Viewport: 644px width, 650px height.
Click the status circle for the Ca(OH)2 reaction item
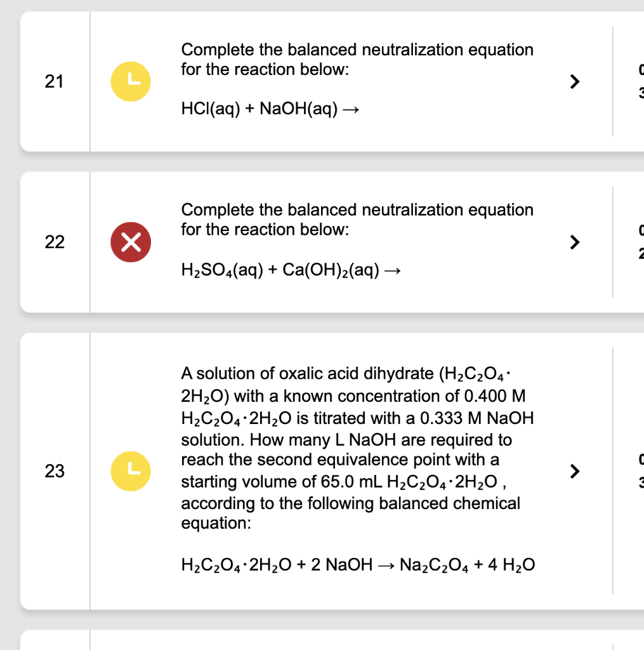coord(130,241)
